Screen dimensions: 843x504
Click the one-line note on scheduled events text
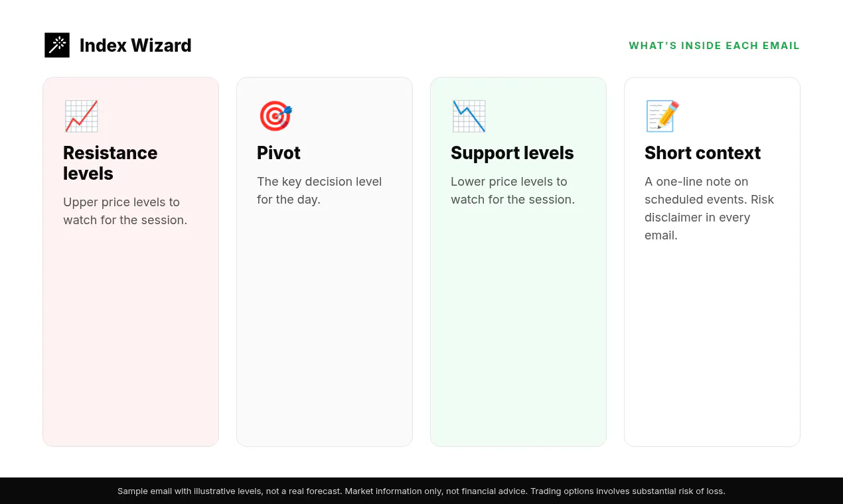coord(710,208)
